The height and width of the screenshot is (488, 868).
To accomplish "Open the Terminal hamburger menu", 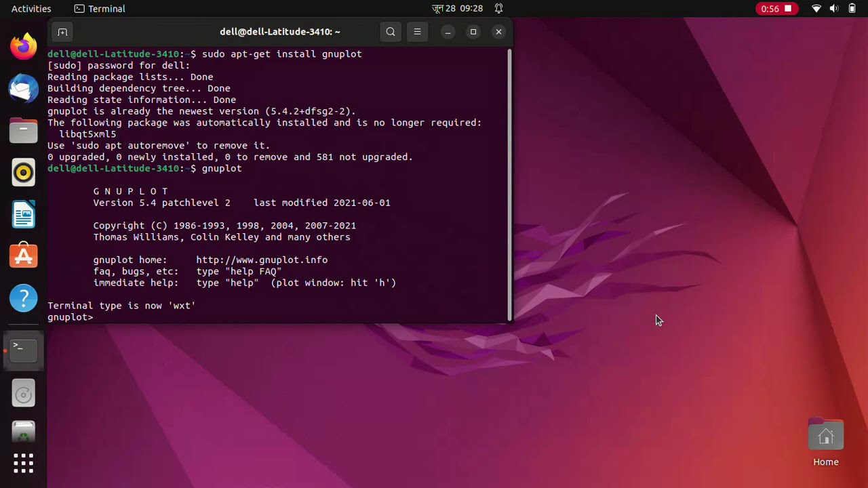I will coord(417,32).
